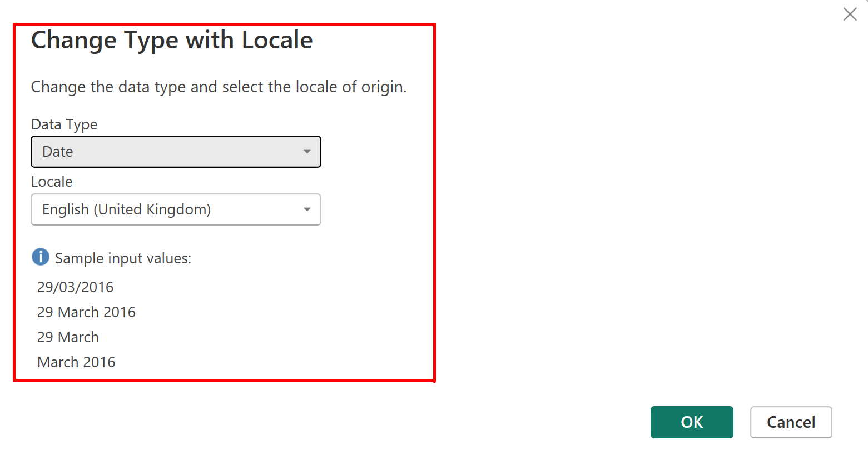
Task: Click the word 'origin' in the description
Action: [384, 87]
